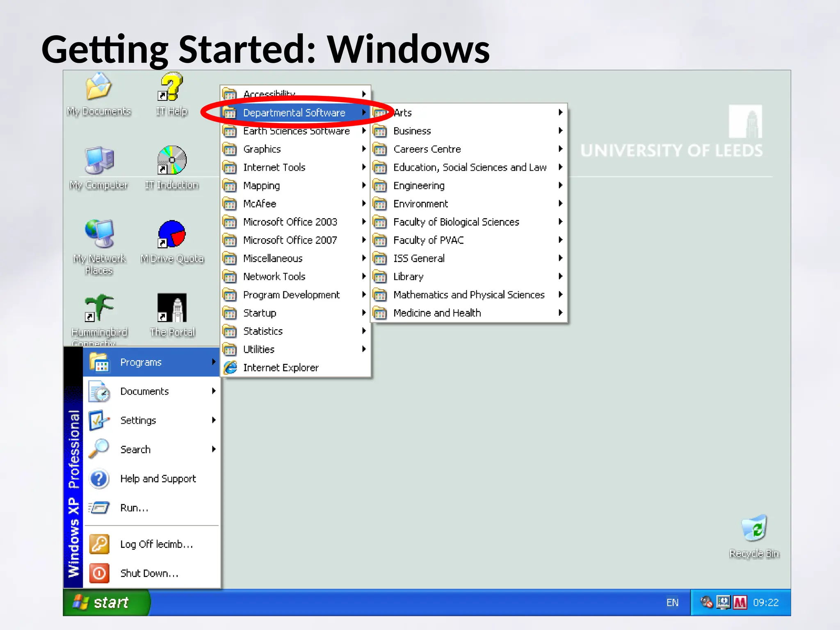Image resolution: width=840 pixels, height=630 pixels.
Task: Open Earth Sciences Software folder
Action: point(295,131)
